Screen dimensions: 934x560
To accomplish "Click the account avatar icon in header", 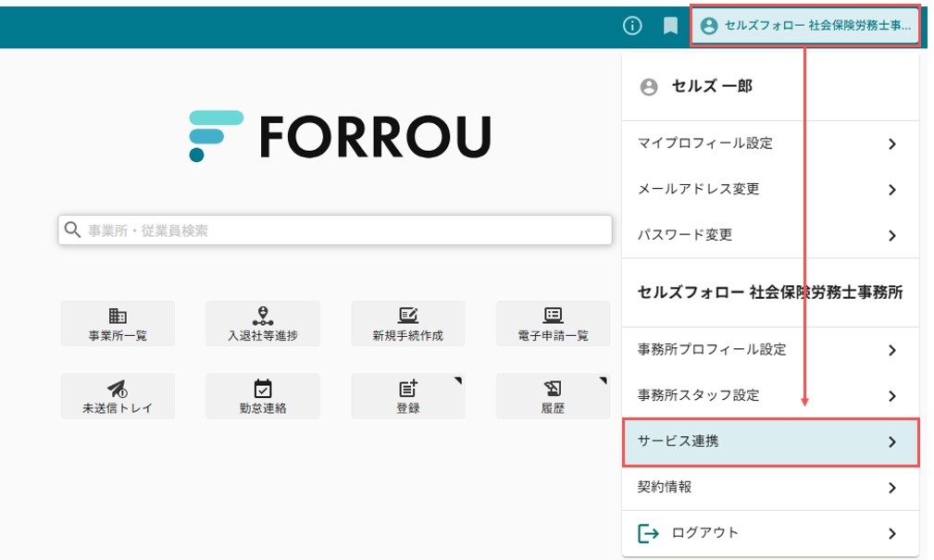I will [708, 26].
